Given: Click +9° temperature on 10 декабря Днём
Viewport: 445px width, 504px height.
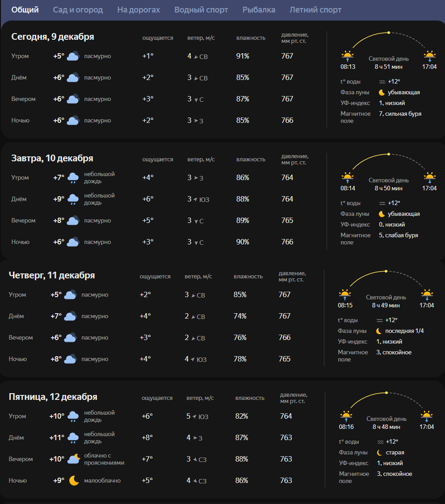Looking at the screenshot, I should 59,199.
